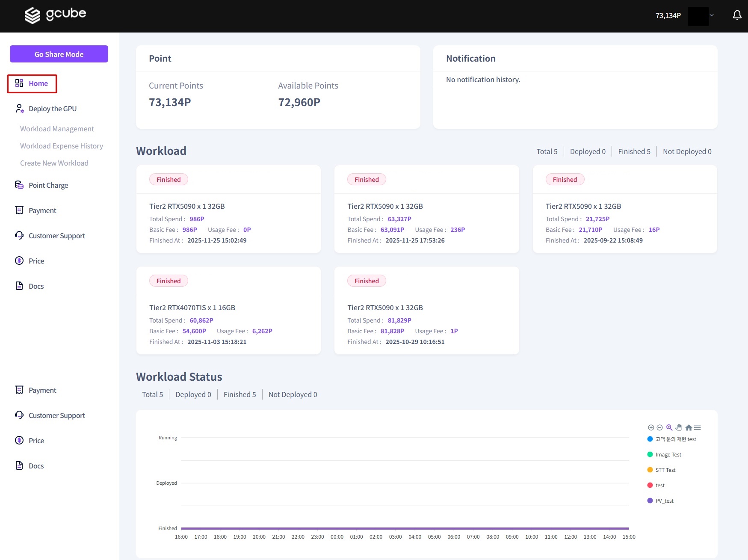Hide the PV_test series in chart legend

point(664,501)
